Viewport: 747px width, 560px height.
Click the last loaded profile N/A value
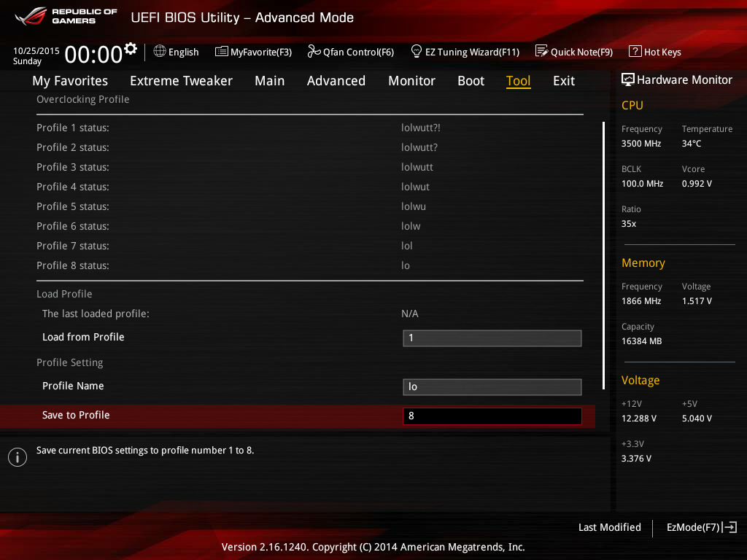pyautogui.click(x=410, y=314)
